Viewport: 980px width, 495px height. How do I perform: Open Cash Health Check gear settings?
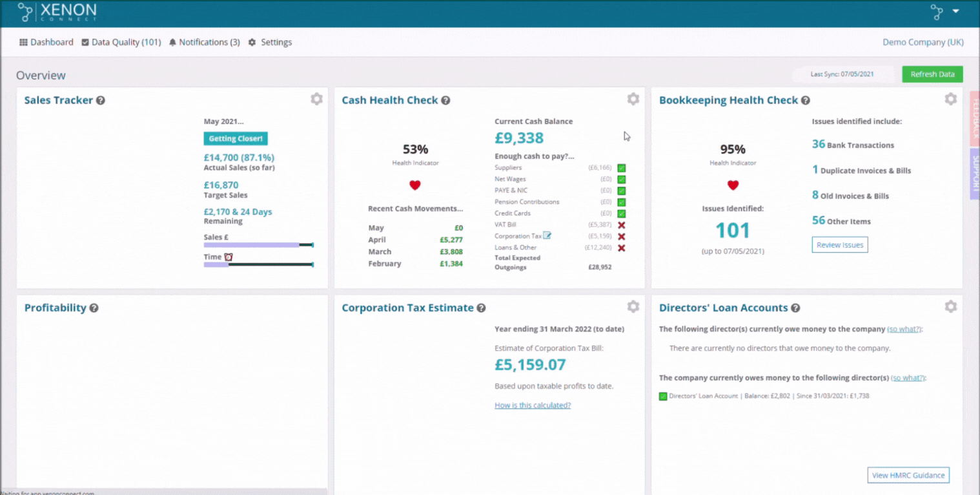[x=633, y=99]
